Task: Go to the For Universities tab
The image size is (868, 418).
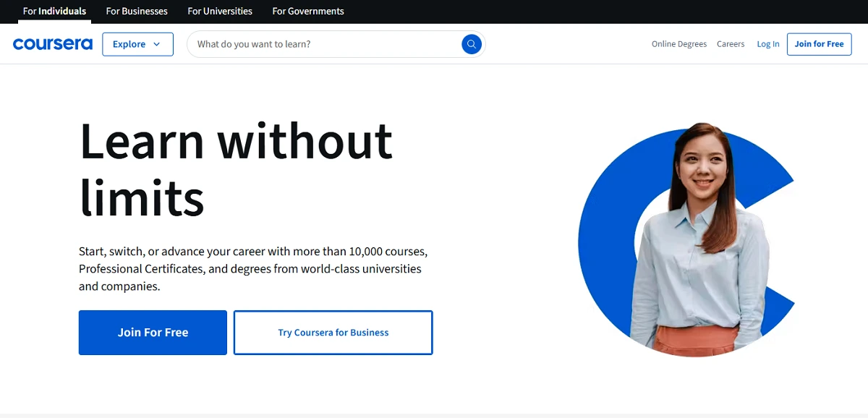Action: (x=220, y=11)
